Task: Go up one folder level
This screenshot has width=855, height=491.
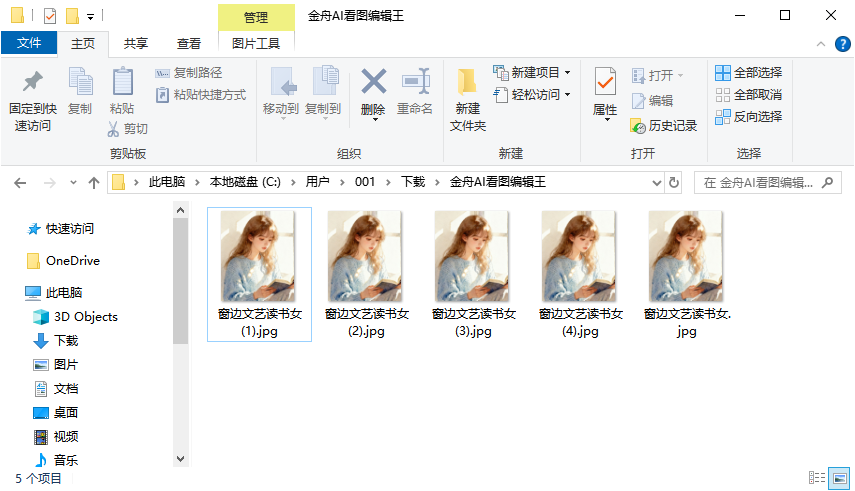Action: (94, 183)
